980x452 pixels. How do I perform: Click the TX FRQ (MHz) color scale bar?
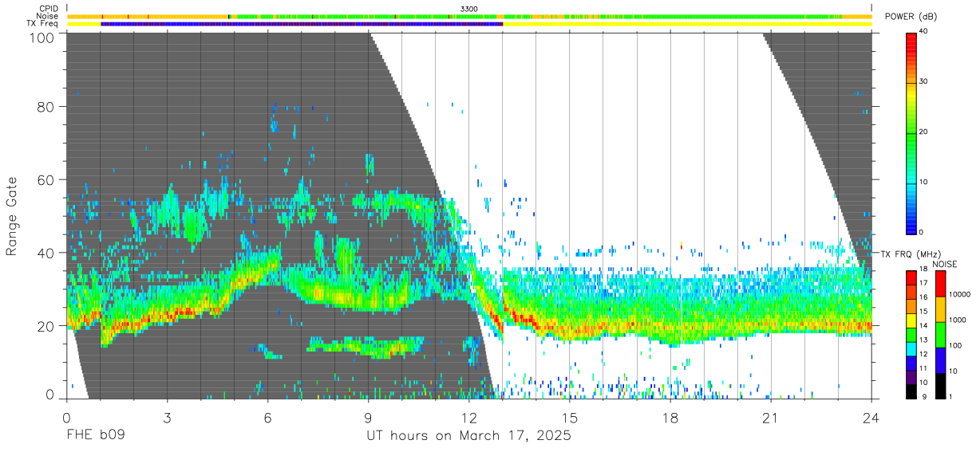pos(911,334)
